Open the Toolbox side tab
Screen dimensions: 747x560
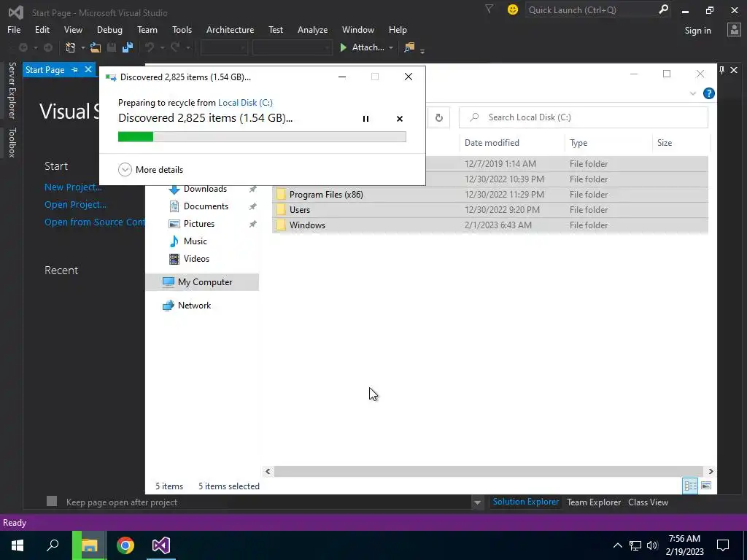point(12,142)
